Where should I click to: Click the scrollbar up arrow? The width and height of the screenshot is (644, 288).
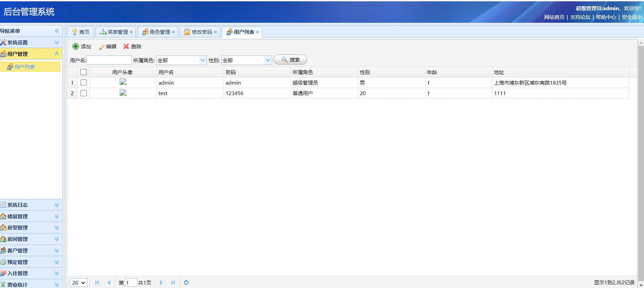tap(641, 43)
